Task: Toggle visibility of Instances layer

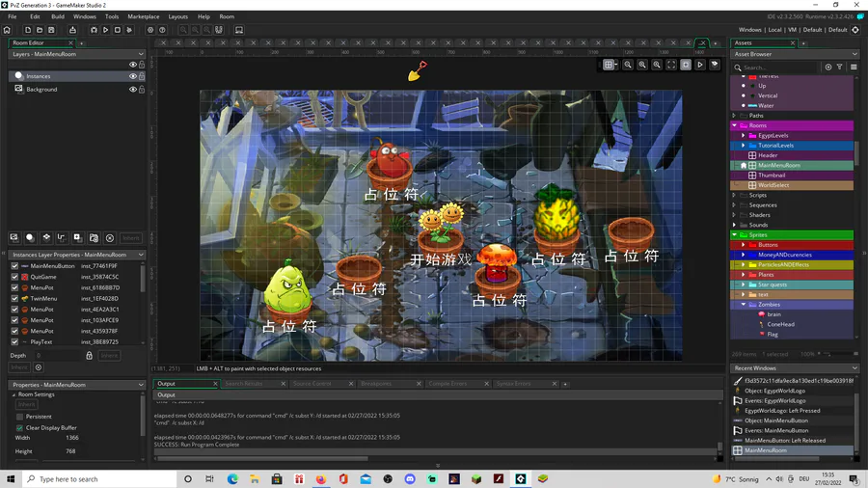Action: pyautogui.click(x=133, y=76)
